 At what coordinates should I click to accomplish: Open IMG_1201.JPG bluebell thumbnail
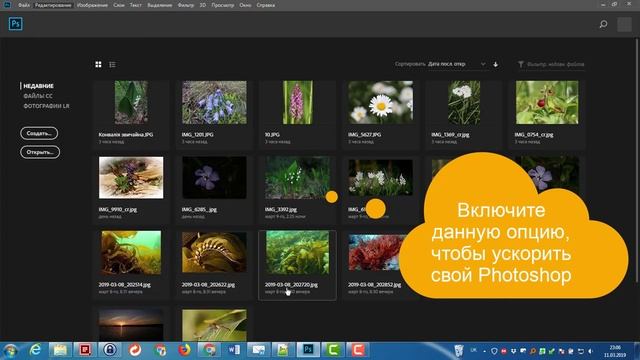coord(214,102)
